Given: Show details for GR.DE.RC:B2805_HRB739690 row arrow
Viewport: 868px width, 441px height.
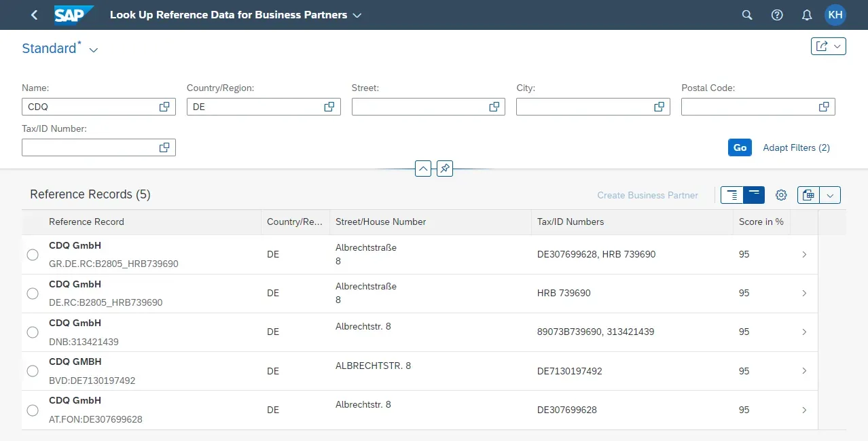Looking at the screenshot, I should click(x=804, y=254).
